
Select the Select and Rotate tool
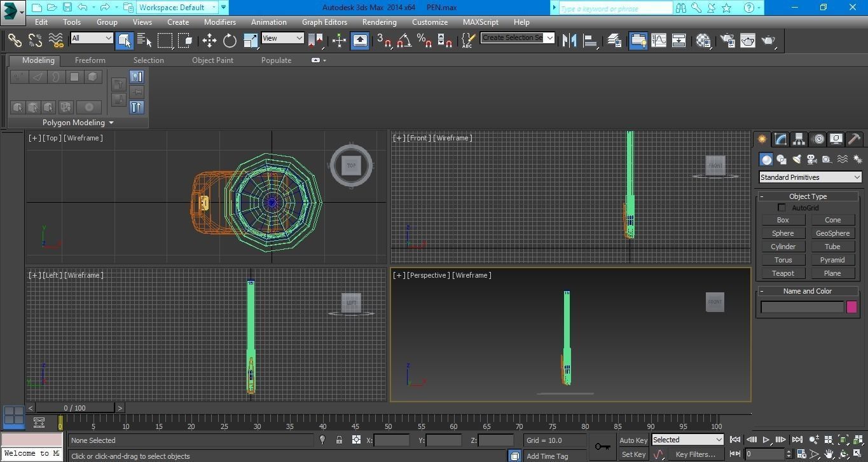tap(230, 41)
